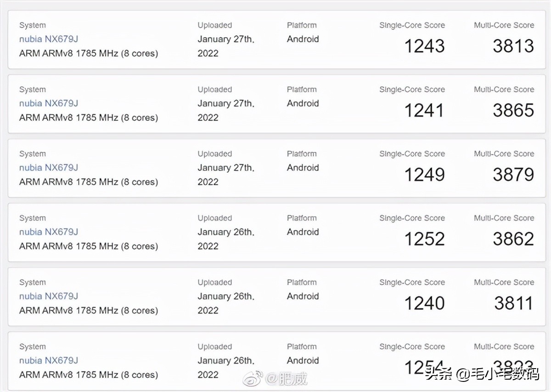Click the 3865 multi-core score in row two
The image size is (551, 392).
[513, 110]
